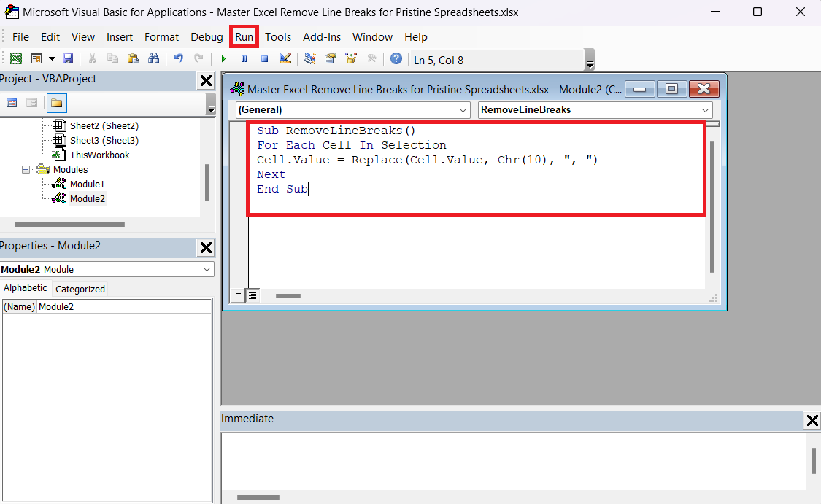Select ThisWorkbook in the project tree
Screen dimensions: 821x504
pos(99,155)
